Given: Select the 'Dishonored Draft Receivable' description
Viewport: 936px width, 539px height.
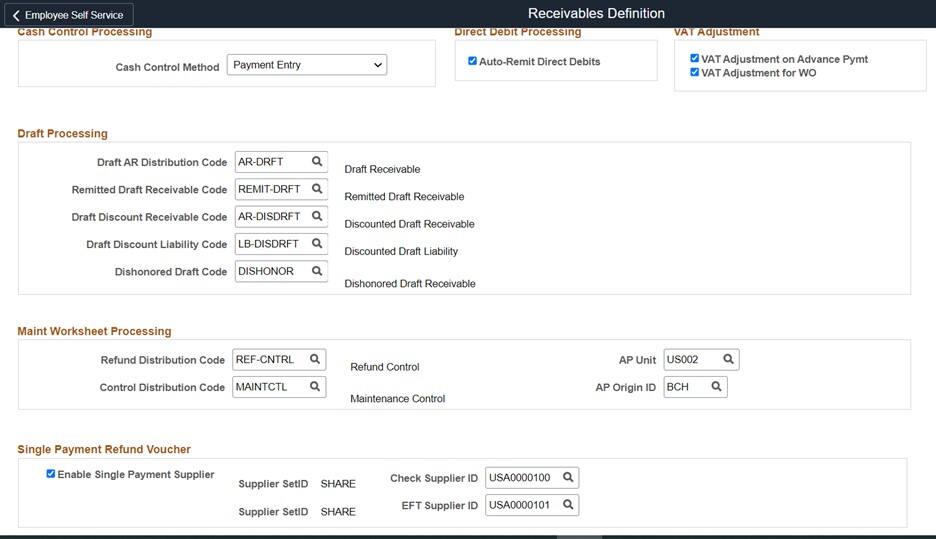Looking at the screenshot, I should (x=410, y=284).
